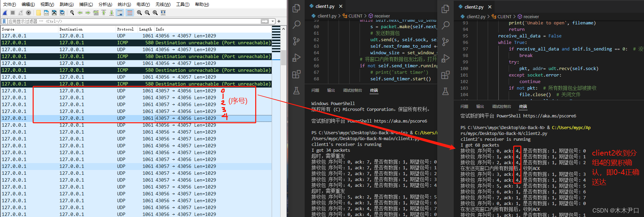Open Source Control in client2 VS Code sidebar
The width and height of the screenshot is (644, 217).
coord(445,42)
